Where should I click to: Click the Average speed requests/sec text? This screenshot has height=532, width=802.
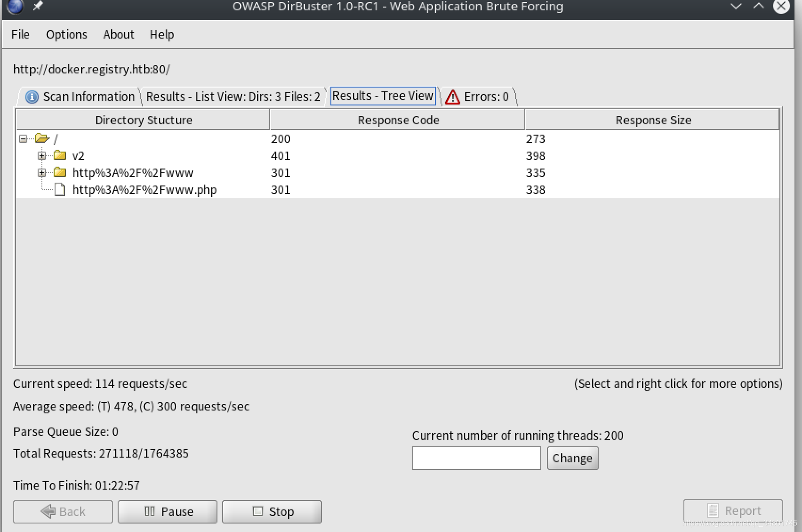pos(131,406)
